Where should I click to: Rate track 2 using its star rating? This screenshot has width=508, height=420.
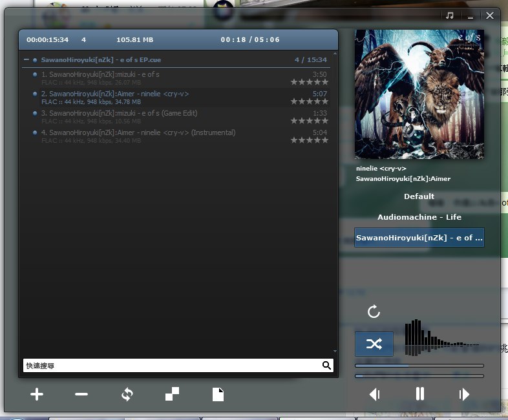pyautogui.click(x=310, y=101)
